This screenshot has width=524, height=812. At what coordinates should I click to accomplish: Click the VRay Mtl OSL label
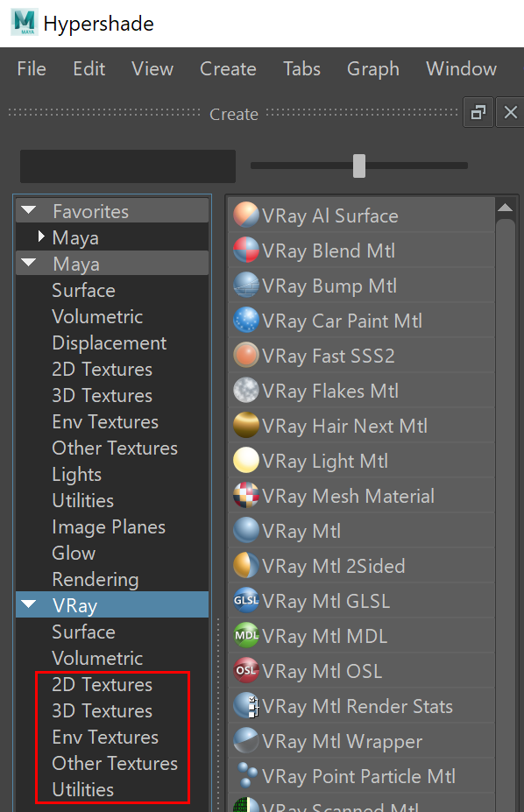(x=322, y=671)
